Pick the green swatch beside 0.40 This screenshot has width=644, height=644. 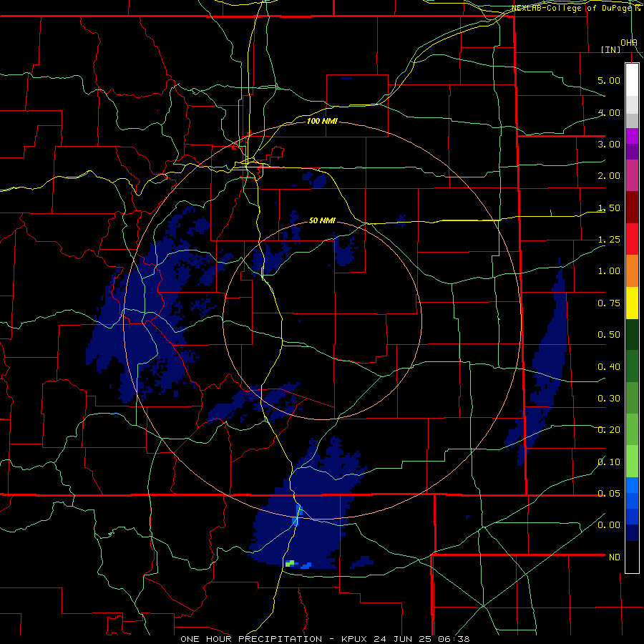click(x=632, y=366)
